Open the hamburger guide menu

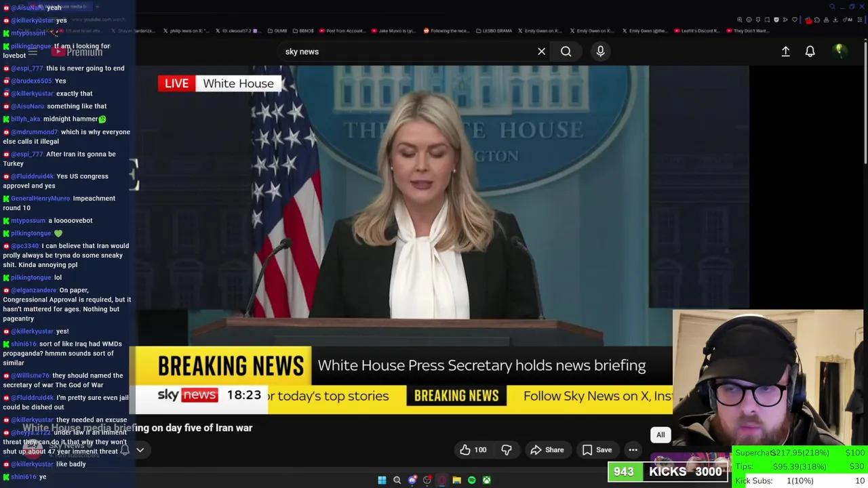tap(33, 52)
